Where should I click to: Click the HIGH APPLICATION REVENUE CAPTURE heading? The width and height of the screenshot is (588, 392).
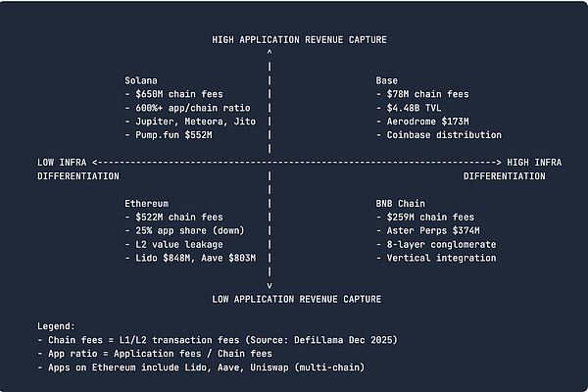click(x=299, y=39)
